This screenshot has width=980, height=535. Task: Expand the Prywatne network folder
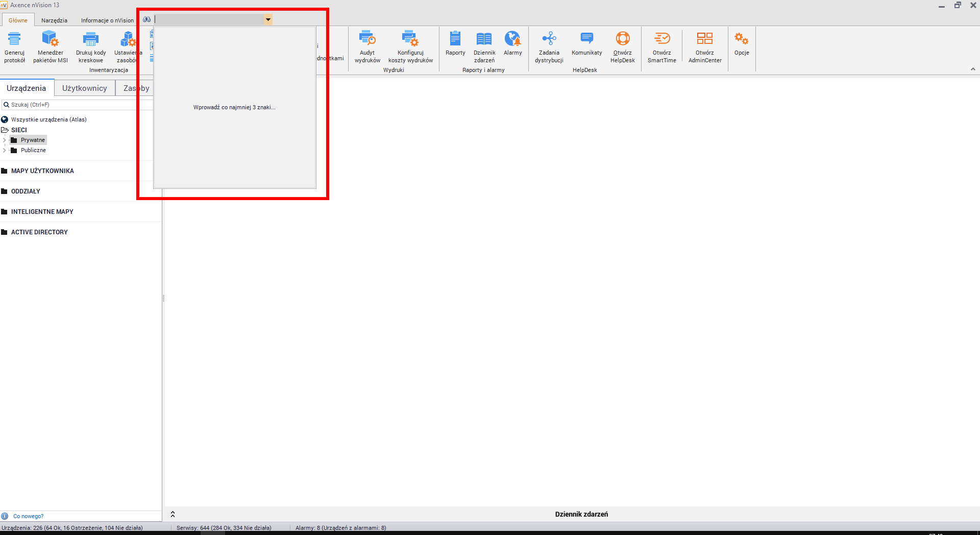tap(5, 140)
